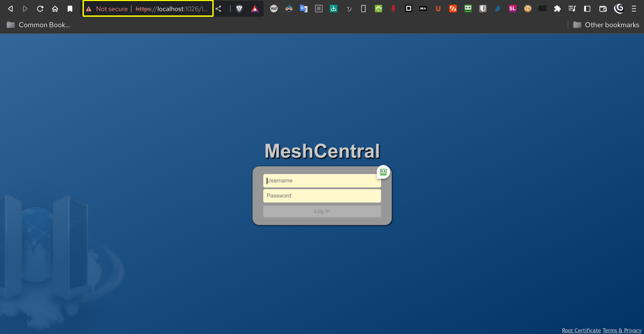Screen dimensions: 644x334
Task: Toggle the browser sidebar panel
Action: click(x=587, y=9)
